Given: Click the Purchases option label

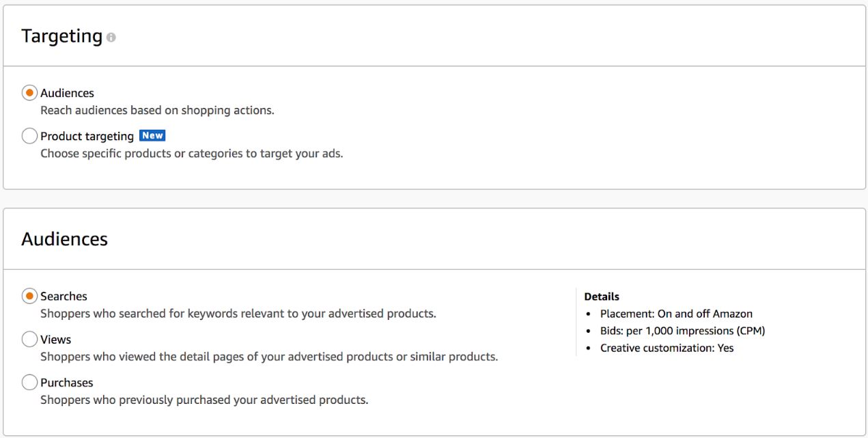Looking at the screenshot, I should pos(66,383).
